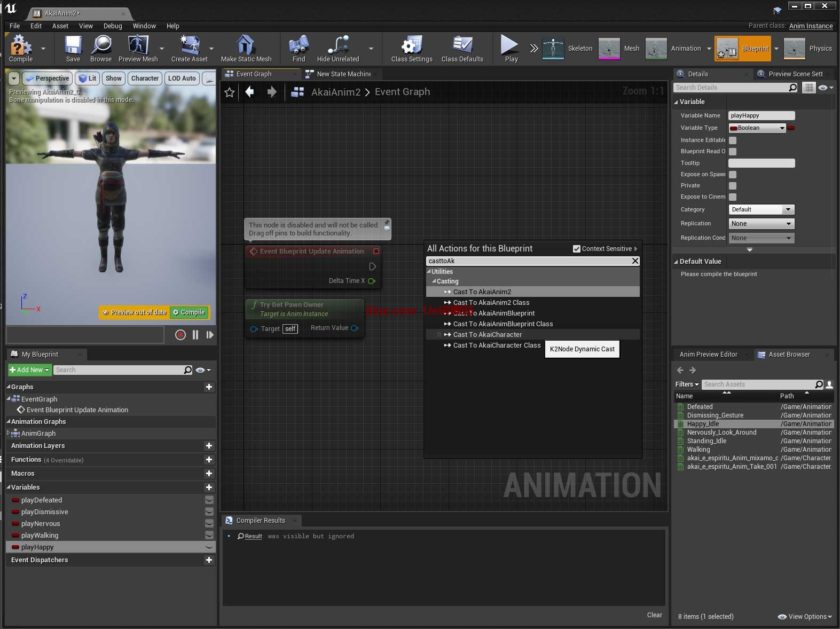This screenshot has height=629, width=840.
Task: Switch to the New State Machine tab
Action: 343,74
